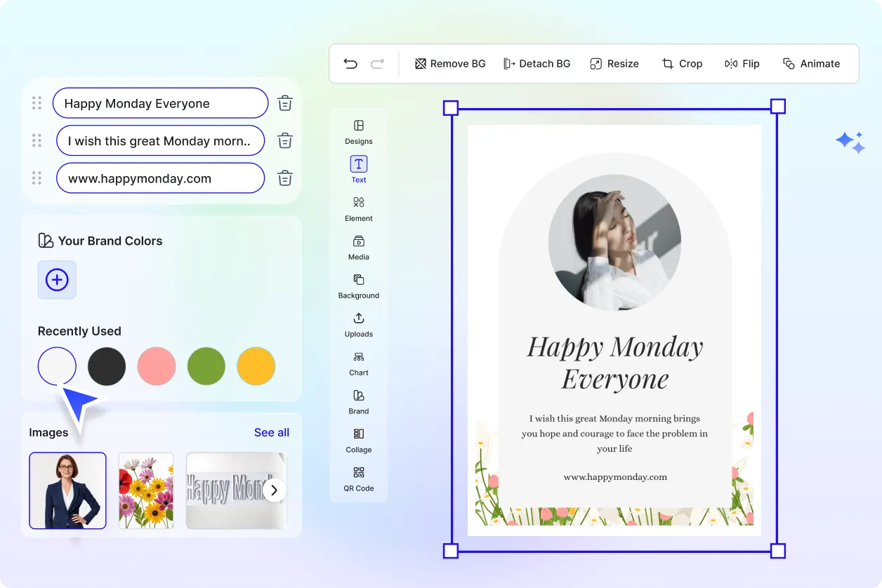Animate the selected design
This screenshot has height=588, width=882.
point(811,63)
